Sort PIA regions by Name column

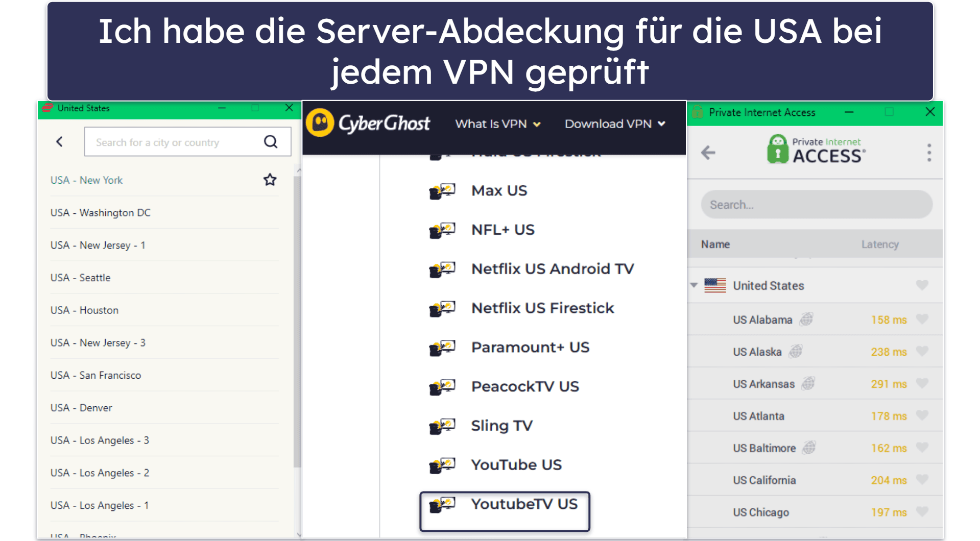(x=715, y=244)
